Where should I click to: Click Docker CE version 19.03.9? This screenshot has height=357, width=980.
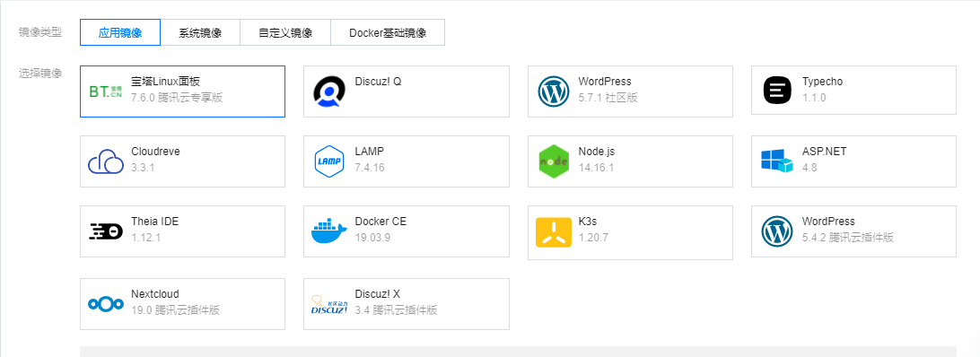point(372,238)
